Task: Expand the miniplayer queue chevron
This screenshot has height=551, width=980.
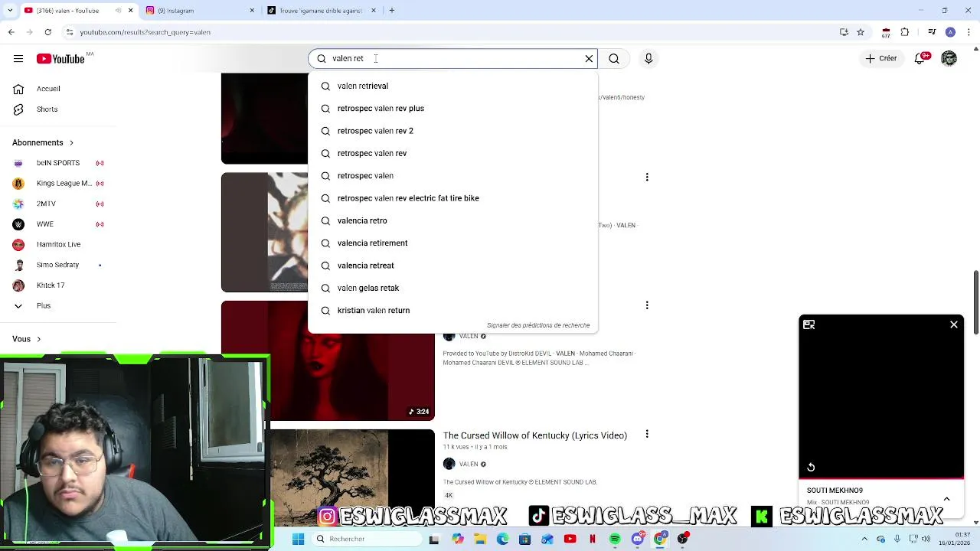Action: click(x=947, y=498)
